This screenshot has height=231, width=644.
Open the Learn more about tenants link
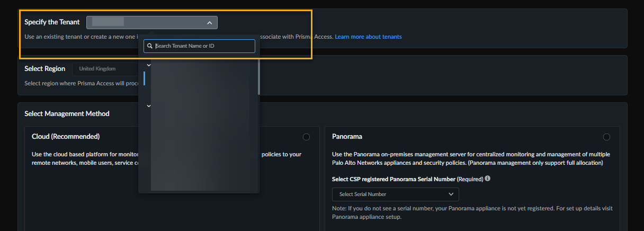(x=368, y=37)
